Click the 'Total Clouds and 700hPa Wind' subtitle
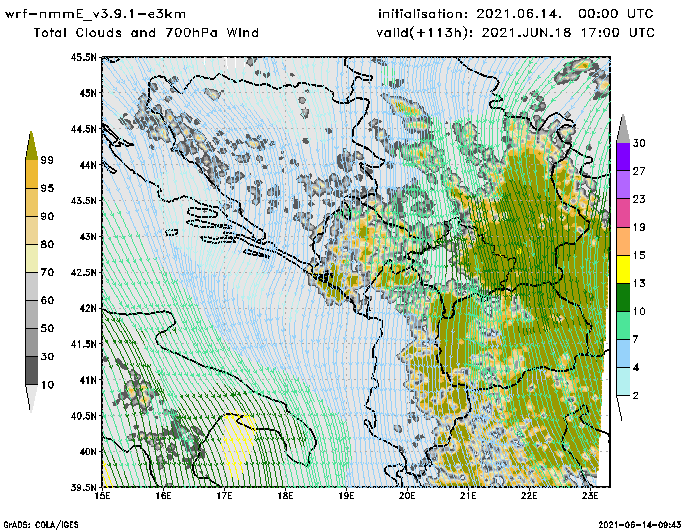 coord(146,33)
